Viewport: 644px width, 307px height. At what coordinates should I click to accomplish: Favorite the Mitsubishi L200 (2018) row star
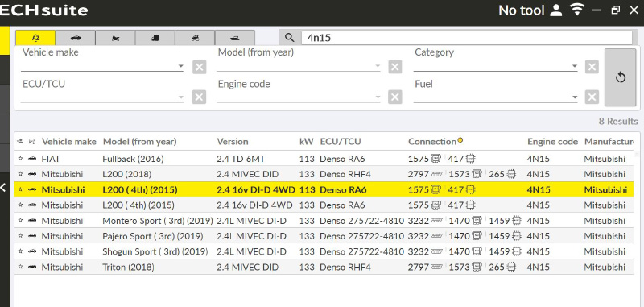tap(20, 174)
